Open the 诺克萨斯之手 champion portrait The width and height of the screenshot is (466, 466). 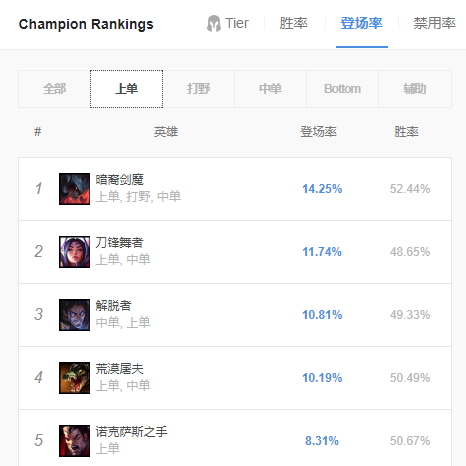pyautogui.click(x=74, y=441)
